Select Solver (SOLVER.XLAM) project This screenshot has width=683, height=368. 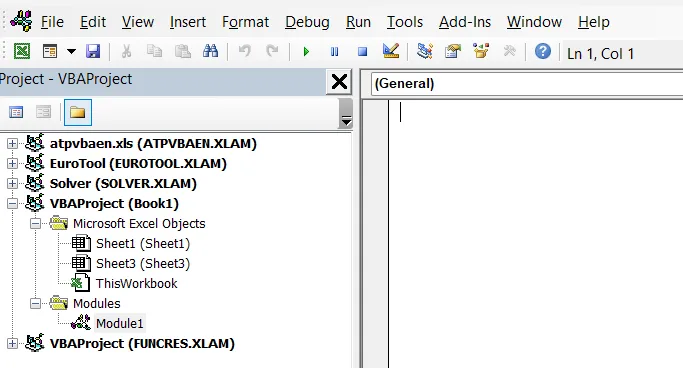pos(123,183)
